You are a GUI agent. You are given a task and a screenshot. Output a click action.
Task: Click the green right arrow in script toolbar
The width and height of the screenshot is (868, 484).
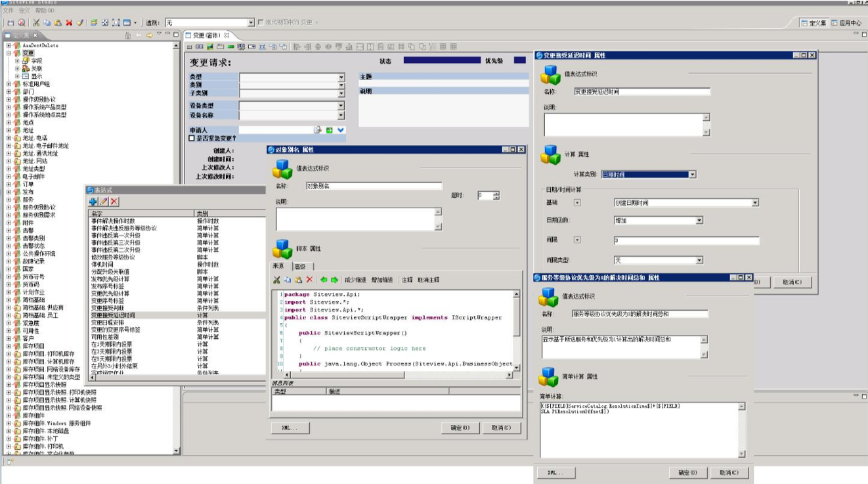pos(334,280)
